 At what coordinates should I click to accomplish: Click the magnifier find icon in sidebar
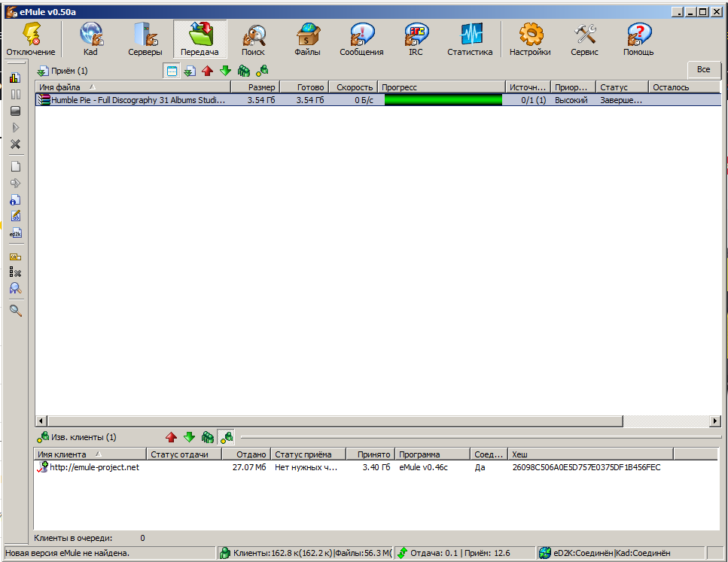coord(15,311)
